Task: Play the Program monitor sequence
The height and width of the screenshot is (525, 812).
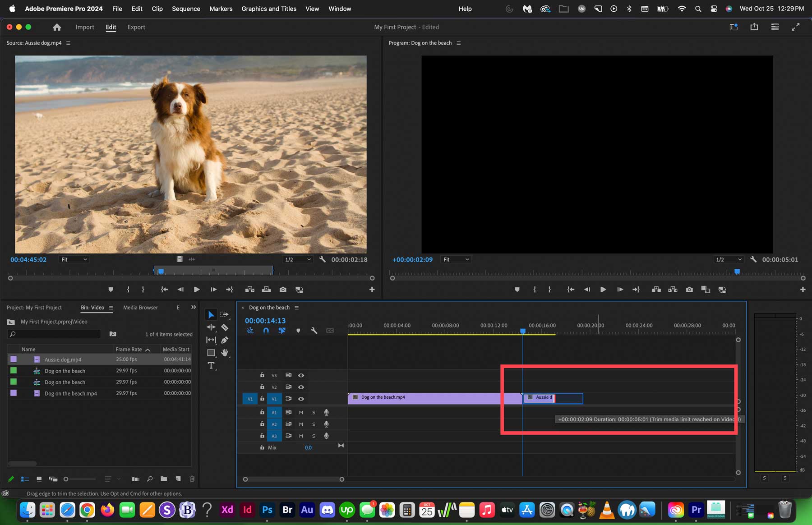Action: click(x=603, y=290)
